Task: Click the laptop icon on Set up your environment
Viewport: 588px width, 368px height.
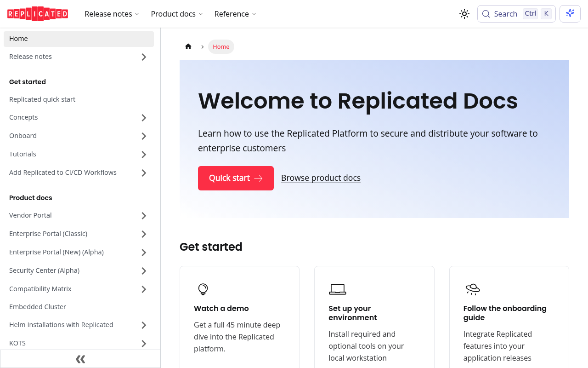Action: pos(338,289)
